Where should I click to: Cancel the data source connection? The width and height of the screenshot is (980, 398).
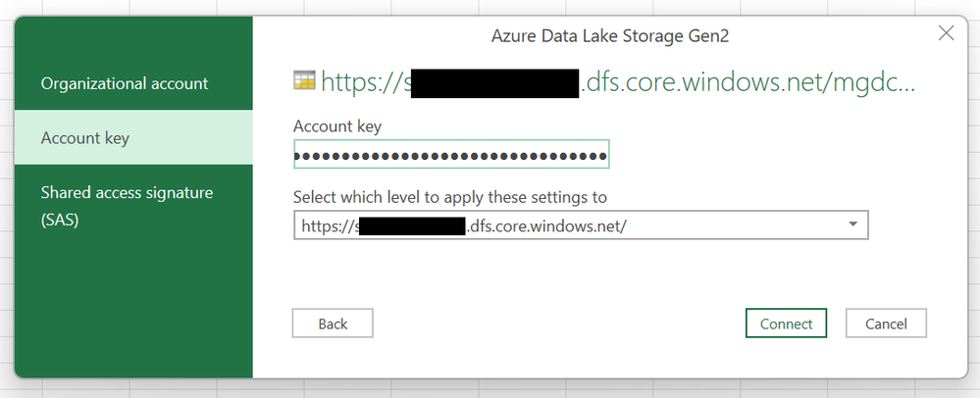[886, 323]
